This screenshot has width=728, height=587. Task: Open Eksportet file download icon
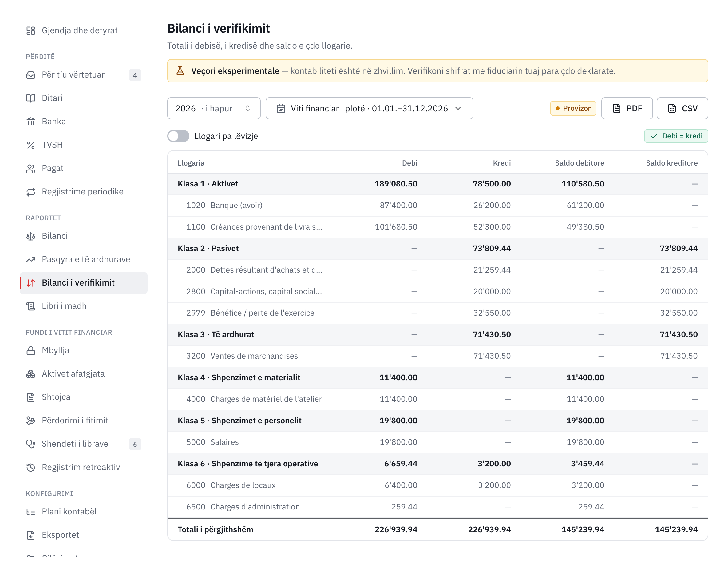click(31, 535)
